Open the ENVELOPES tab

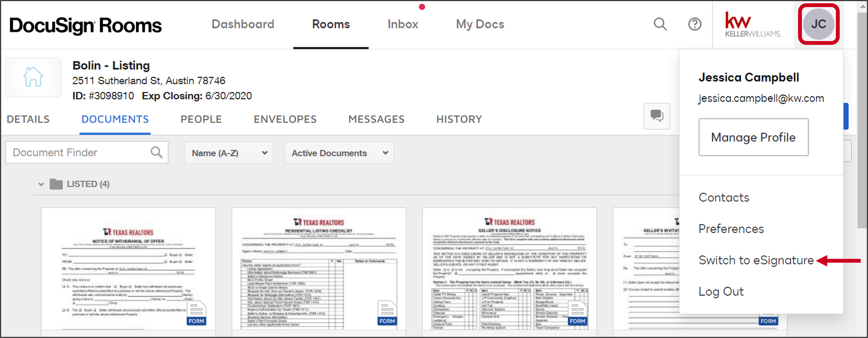point(285,119)
